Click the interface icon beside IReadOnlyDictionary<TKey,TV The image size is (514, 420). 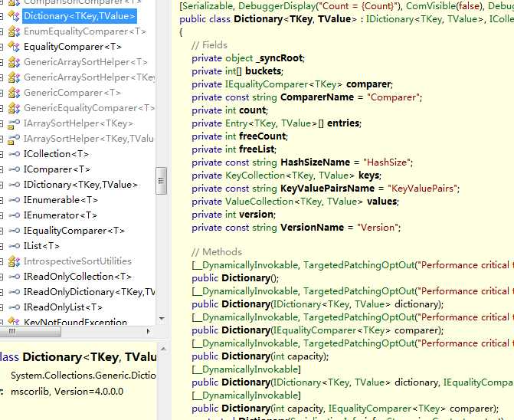coord(14,292)
